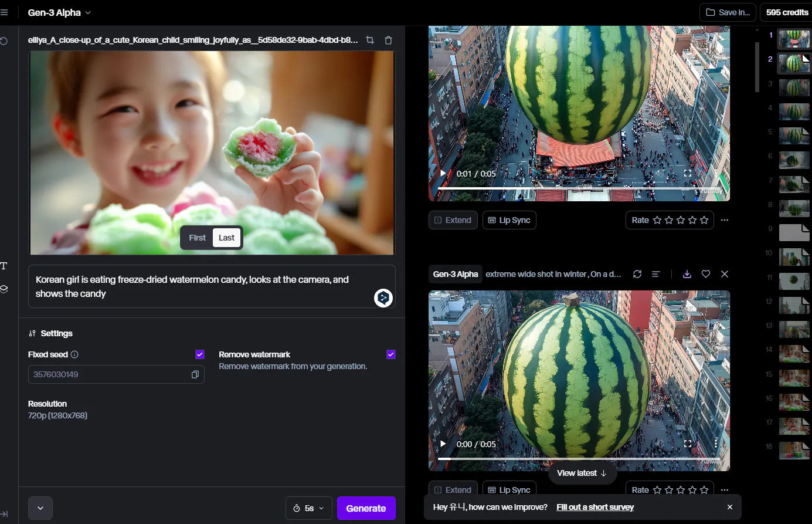Image resolution: width=812 pixels, height=524 pixels.
Task: Open the hamburger menu
Action: pyautogui.click(x=4, y=12)
